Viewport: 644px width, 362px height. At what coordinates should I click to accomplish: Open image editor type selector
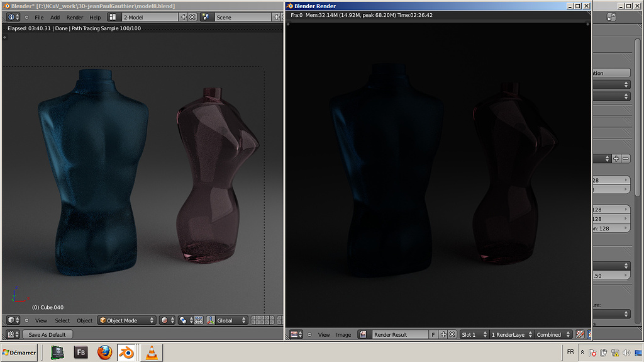(x=296, y=334)
